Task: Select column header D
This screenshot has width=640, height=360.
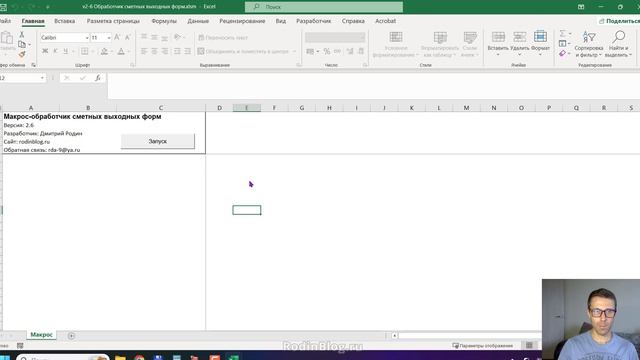Action: [220, 108]
